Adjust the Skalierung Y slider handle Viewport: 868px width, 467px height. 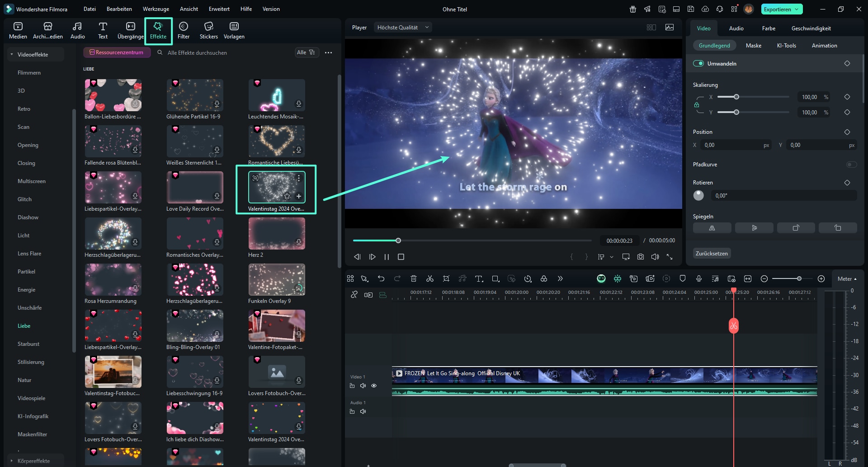point(736,112)
